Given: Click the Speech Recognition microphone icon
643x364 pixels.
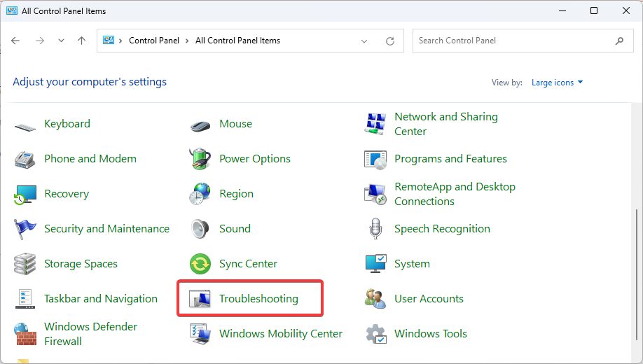Looking at the screenshot, I should click(375, 229).
